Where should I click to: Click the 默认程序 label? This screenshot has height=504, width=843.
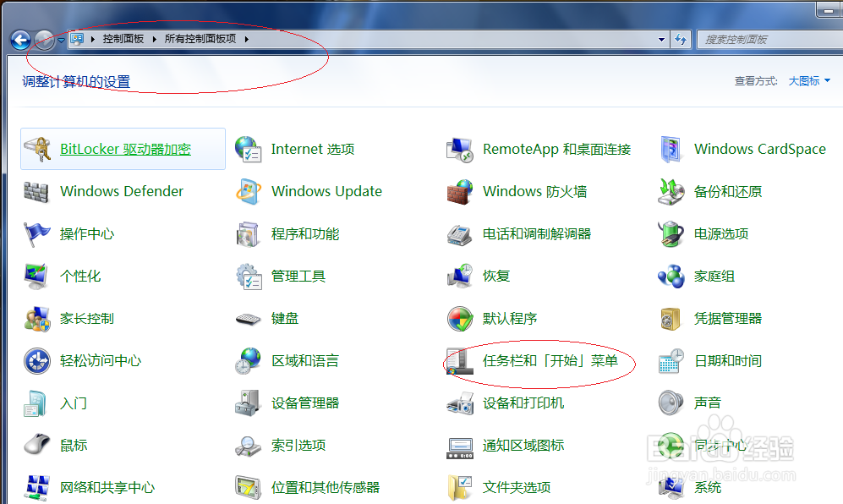[x=510, y=319]
